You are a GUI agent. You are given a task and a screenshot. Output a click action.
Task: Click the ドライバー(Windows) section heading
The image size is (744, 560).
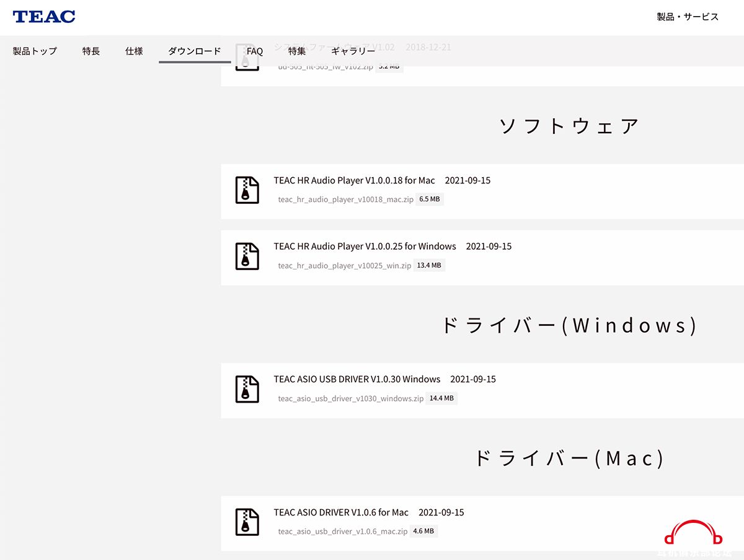[x=569, y=325]
